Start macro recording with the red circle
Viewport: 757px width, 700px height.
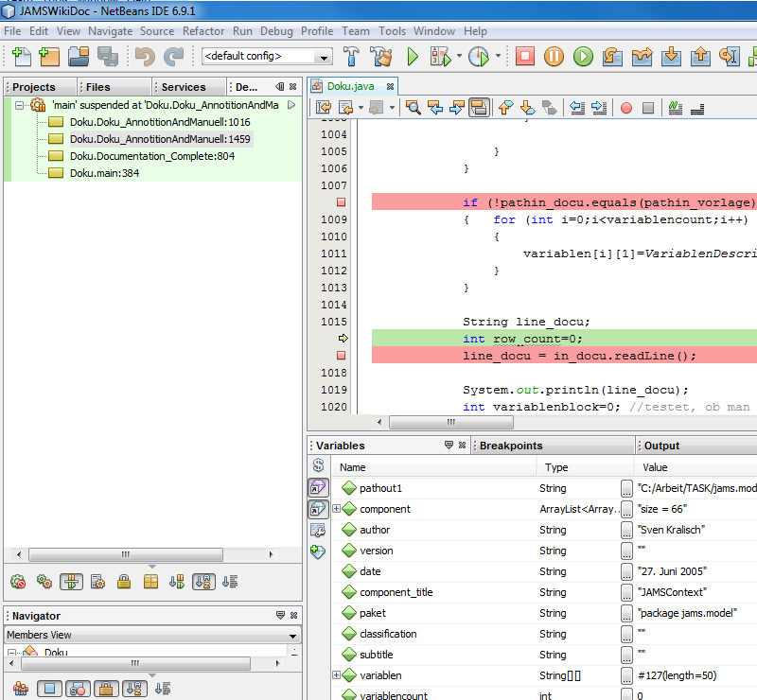[x=625, y=108]
